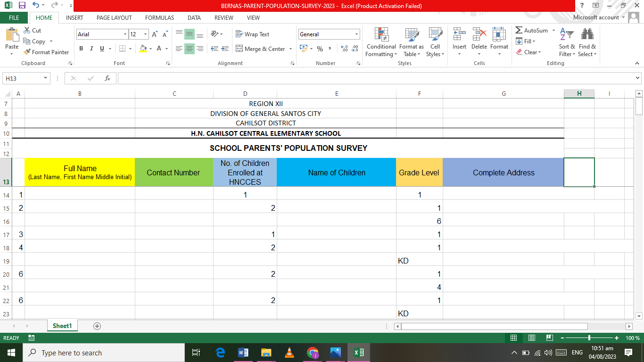Expand the Merge & Center dropdown arrow

291,49
